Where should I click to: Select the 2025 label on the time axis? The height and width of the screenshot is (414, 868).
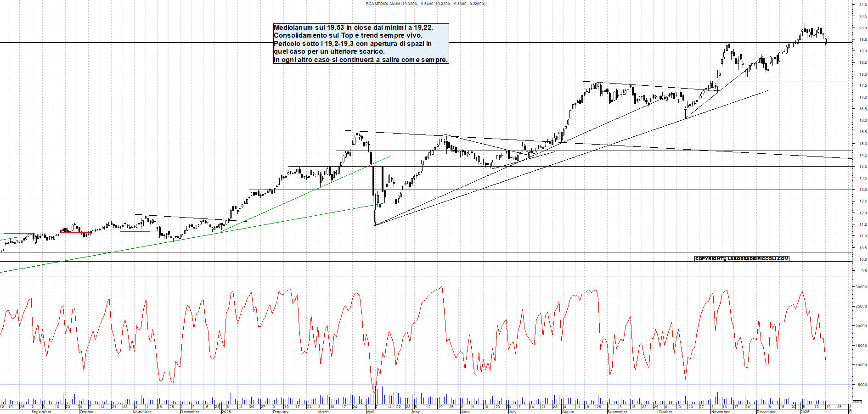click(x=226, y=412)
